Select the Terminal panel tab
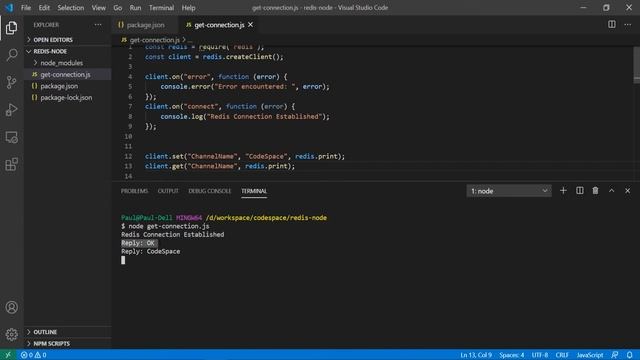The width and height of the screenshot is (640, 360). click(x=254, y=191)
